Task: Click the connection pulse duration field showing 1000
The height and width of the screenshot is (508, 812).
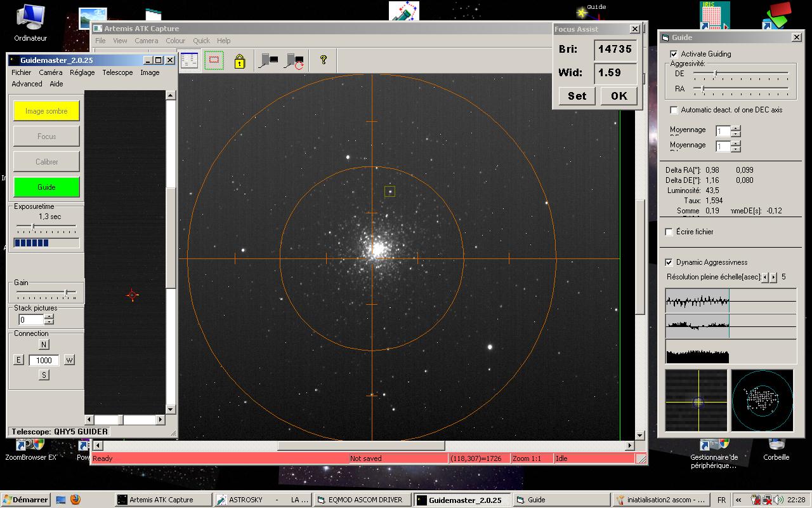Action: pos(44,360)
